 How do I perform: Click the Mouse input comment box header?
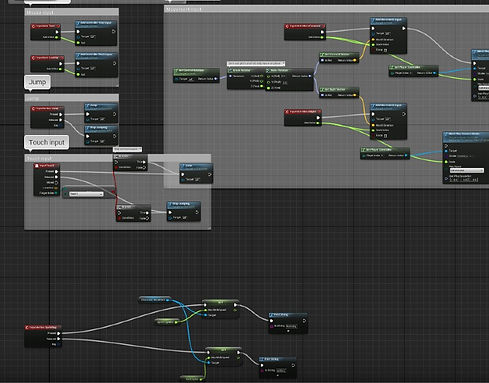[72, 12]
